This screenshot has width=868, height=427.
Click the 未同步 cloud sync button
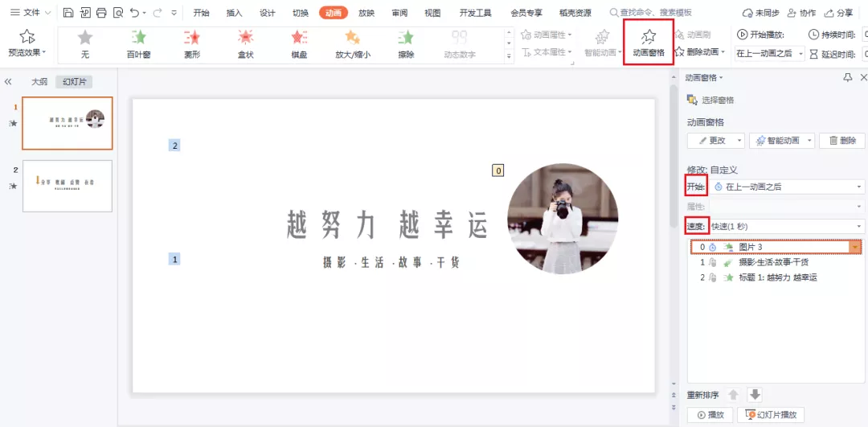click(761, 13)
